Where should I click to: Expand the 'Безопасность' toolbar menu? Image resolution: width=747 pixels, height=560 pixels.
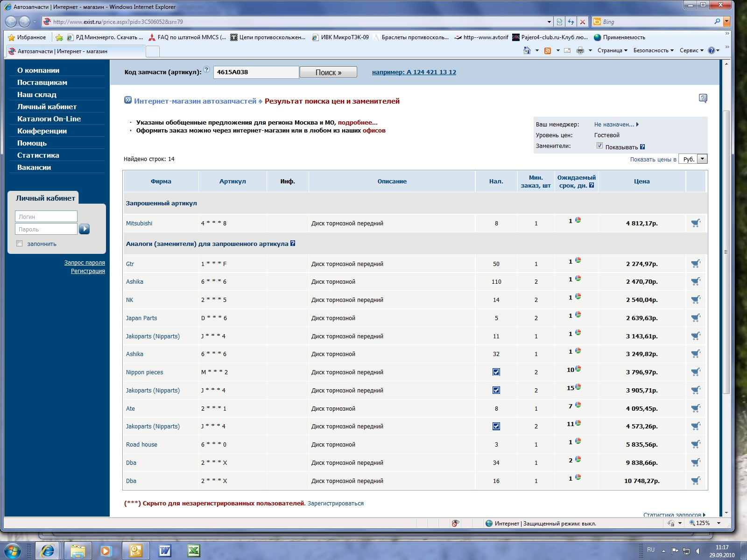(x=653, y=50)
